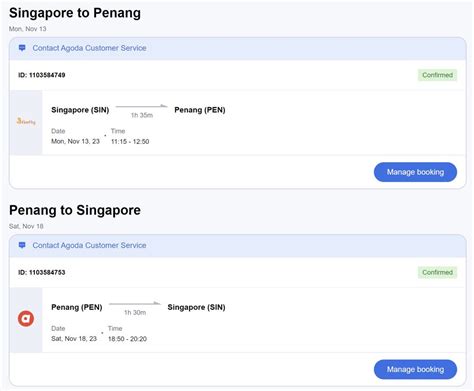Image resolution: width=474 pixels, height=391 pixels.
Task: Open Contact Agoda Customer Service for Nov 13 flight
Action: (89, 48)
